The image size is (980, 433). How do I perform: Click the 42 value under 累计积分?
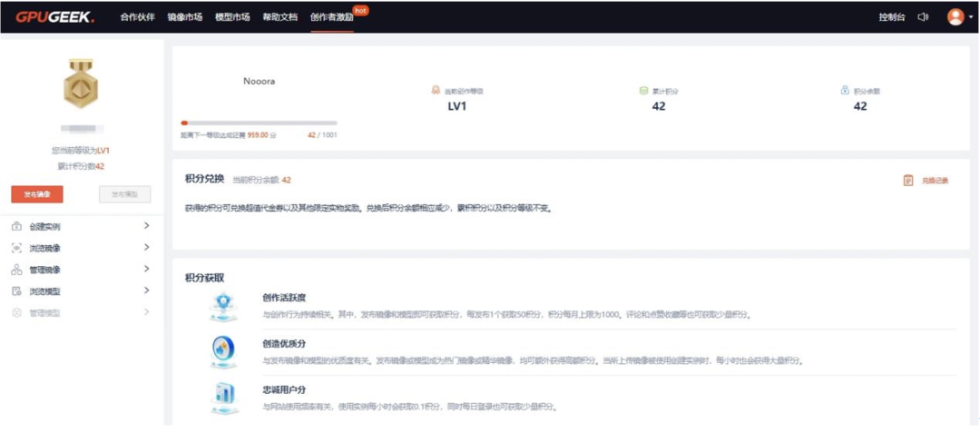[x=659, y=106]
